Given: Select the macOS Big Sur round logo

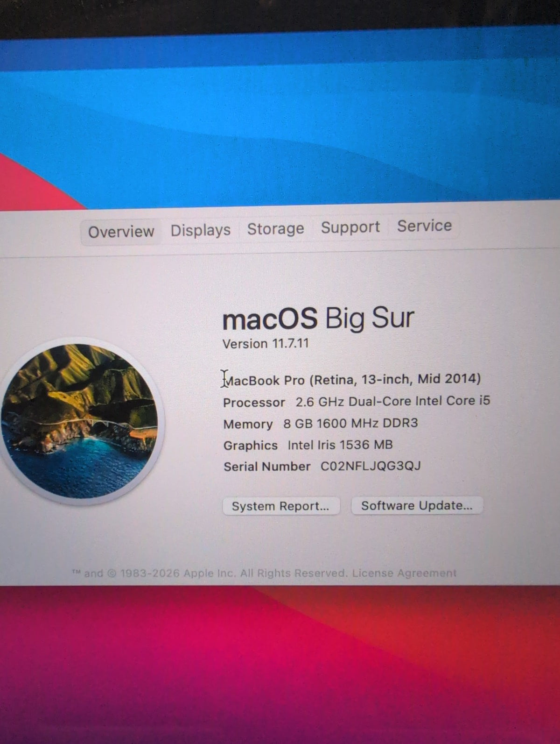Looking at the screenshot, I should 80,421.
